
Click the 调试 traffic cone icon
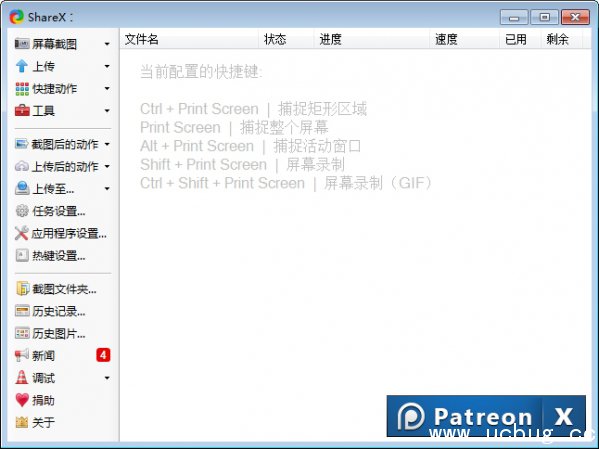[22, 378]
